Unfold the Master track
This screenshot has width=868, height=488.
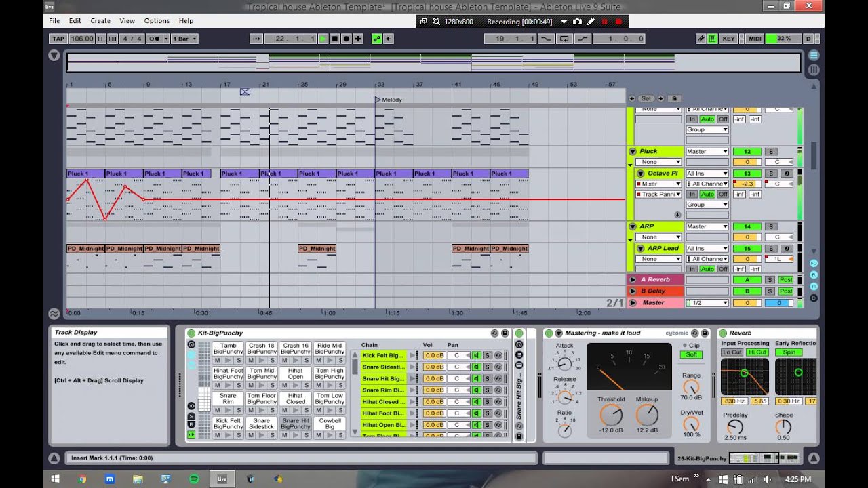pyautogui.click(x=633, y=303)
